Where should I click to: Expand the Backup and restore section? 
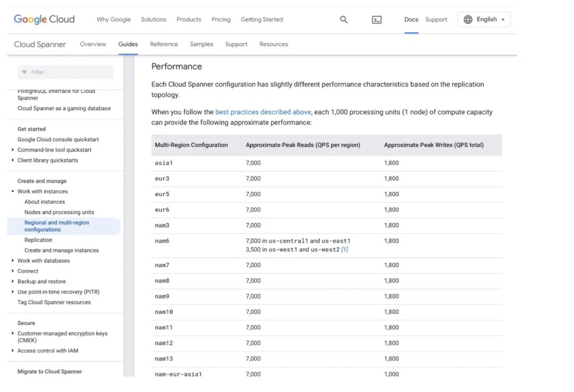click(13, 282)
